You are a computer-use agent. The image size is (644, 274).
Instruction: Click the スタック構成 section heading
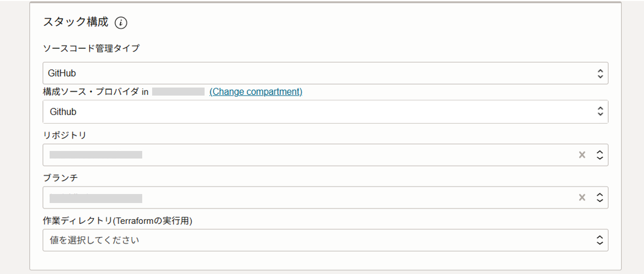(x=76, y=22)
